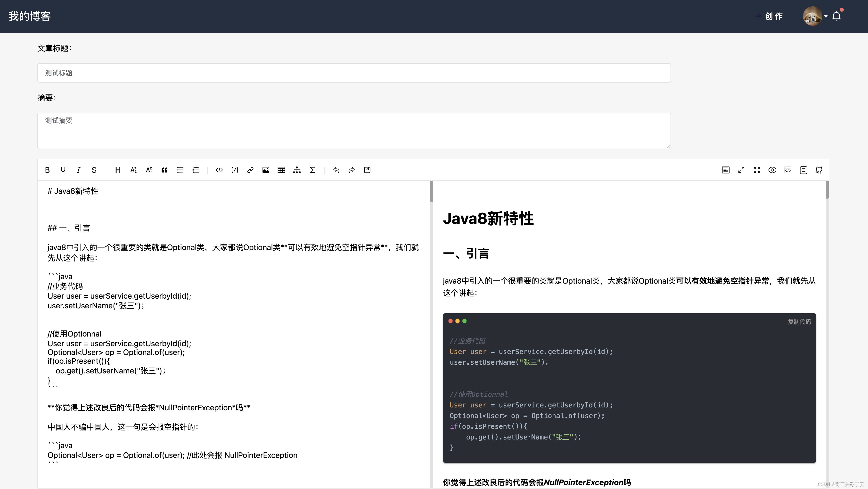Open the notification bell
868x489 pixels.
point(837,16)
